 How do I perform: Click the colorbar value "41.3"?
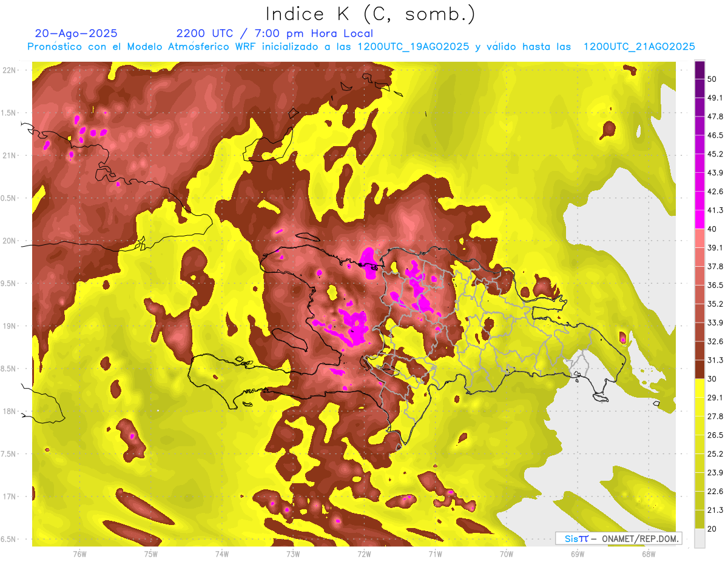(x=715, y=210)
